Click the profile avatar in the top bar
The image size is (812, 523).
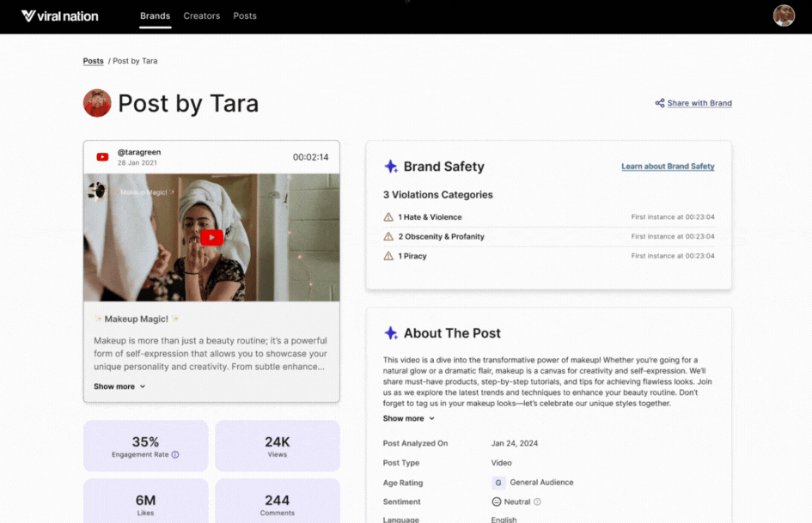coord(783,15)
